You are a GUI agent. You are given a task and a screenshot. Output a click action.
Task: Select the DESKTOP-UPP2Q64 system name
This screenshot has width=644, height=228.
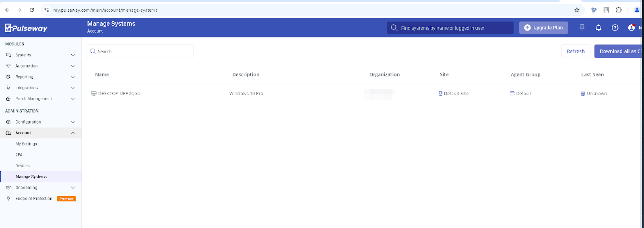coord(119,93)
